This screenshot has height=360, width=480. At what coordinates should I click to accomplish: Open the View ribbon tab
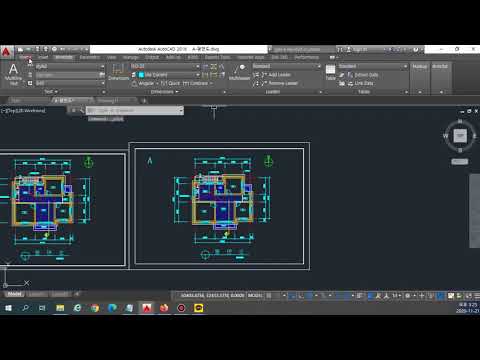click(111, 57)
